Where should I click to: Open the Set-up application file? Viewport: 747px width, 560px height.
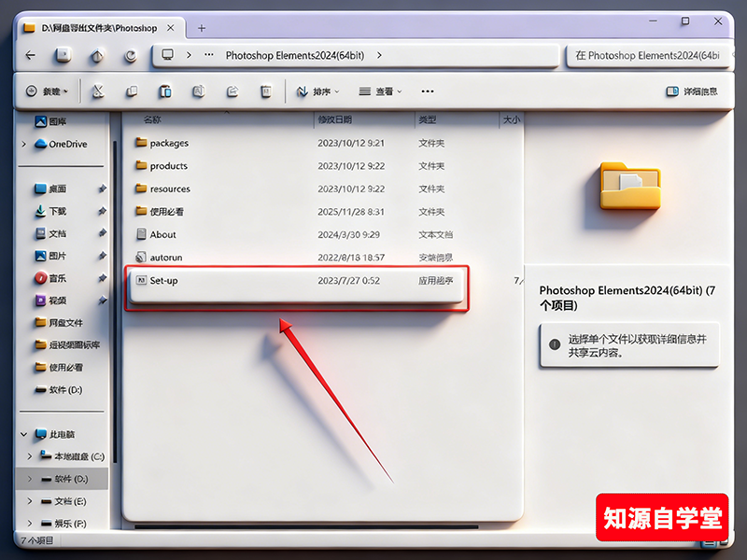pyautogui.click(x=164, y=280)
